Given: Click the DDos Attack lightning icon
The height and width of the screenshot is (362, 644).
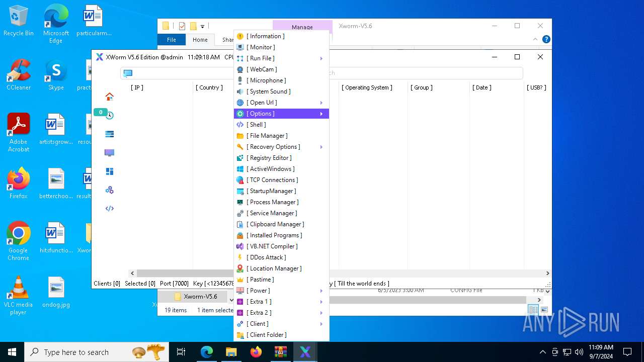Looking at the screenshot, I should (240, 257).
